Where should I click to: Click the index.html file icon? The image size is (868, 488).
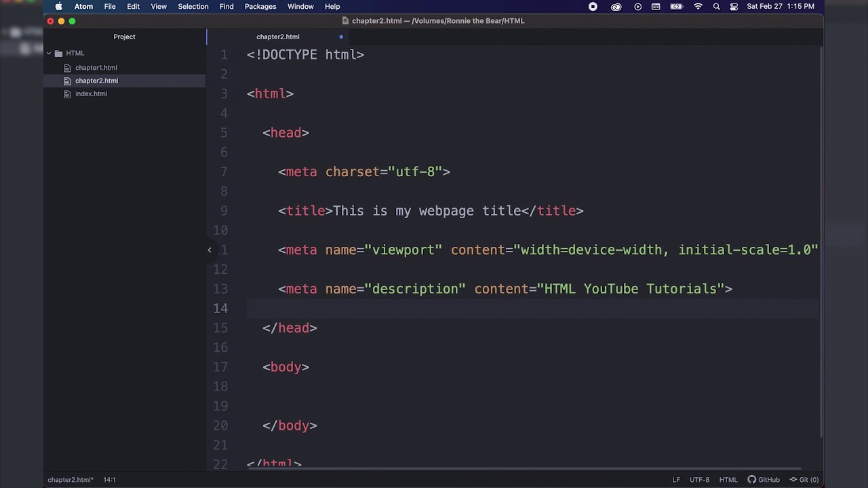tap(67, 94)
